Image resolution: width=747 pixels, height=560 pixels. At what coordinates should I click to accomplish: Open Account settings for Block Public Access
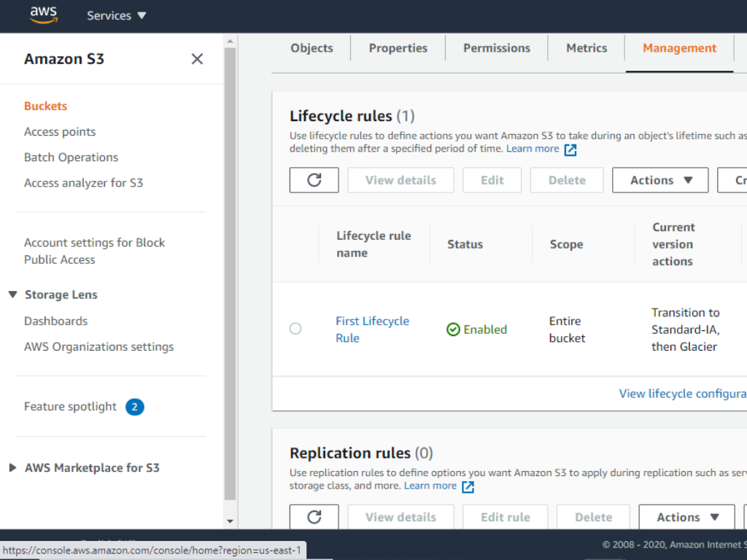(x=94, y=251)
